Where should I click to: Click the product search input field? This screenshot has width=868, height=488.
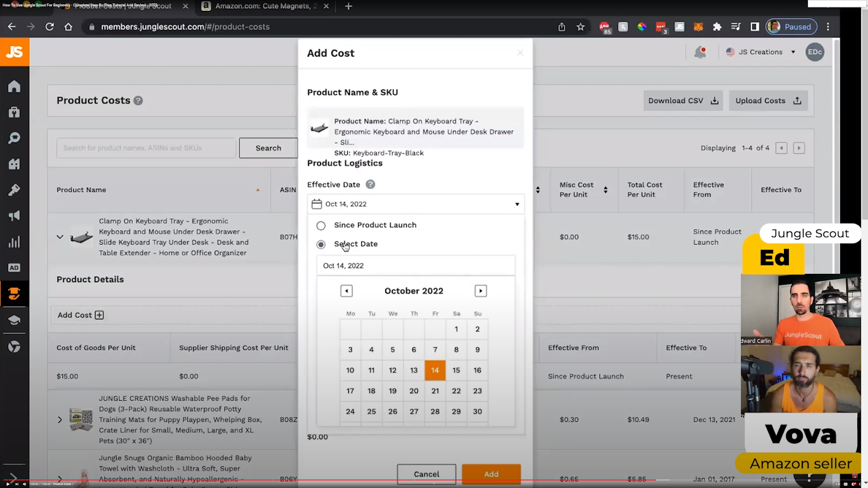click(146, 148)
